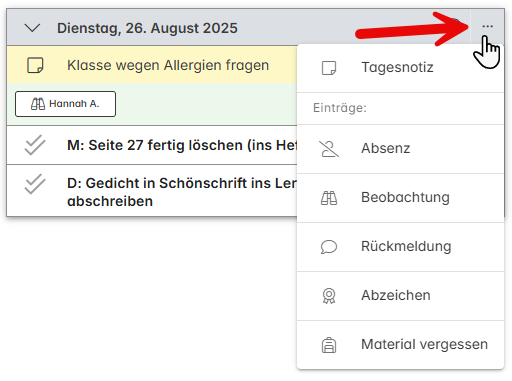Open the homework M: Seite 27 fertig löschen

(182, 145)
